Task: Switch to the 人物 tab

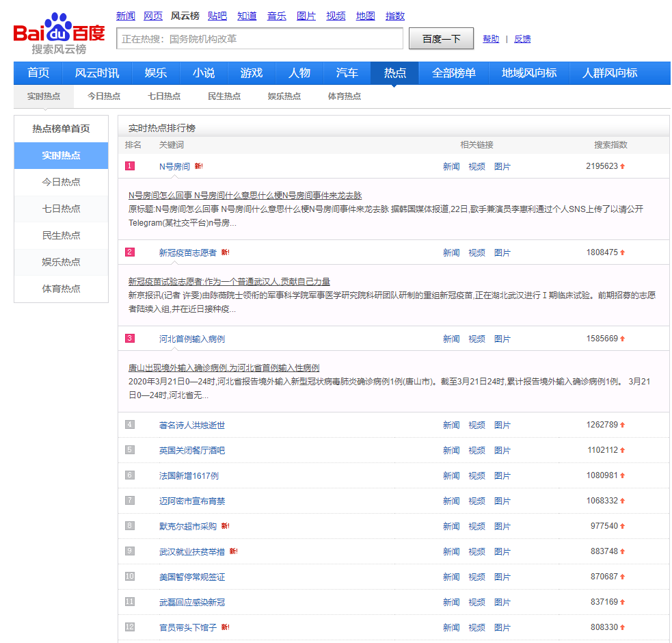Action: coord(299,73)
